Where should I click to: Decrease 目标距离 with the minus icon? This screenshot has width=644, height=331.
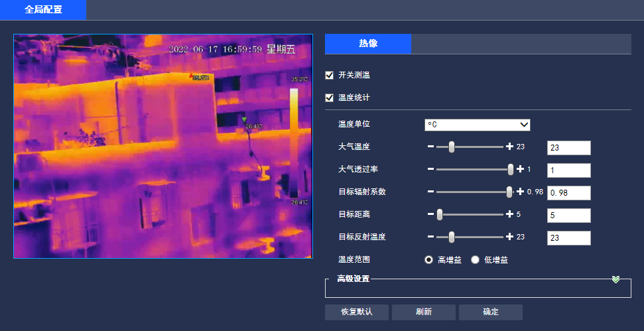(430, 214)
